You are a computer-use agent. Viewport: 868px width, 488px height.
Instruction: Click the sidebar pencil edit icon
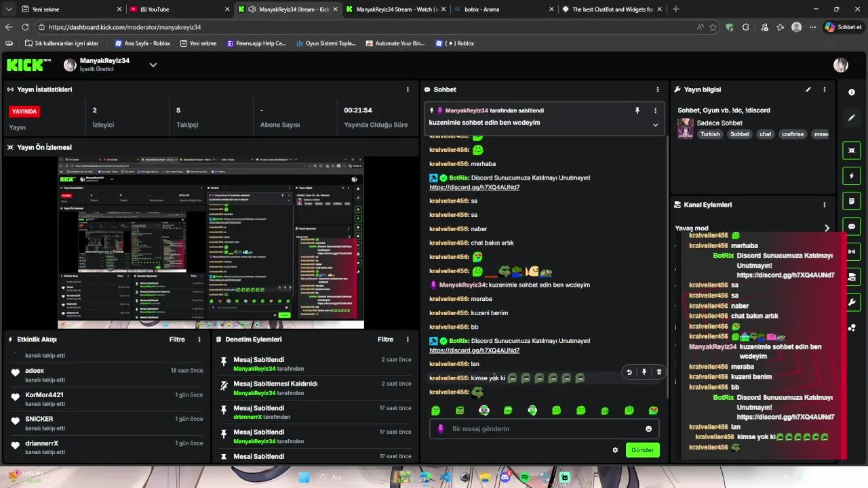pos(852,117)
